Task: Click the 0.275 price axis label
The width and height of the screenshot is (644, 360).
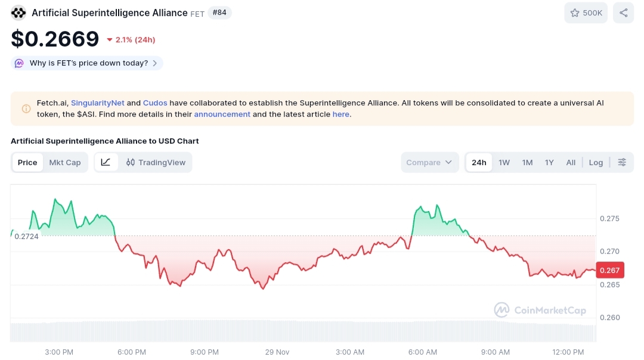Action: coord(609,218)
